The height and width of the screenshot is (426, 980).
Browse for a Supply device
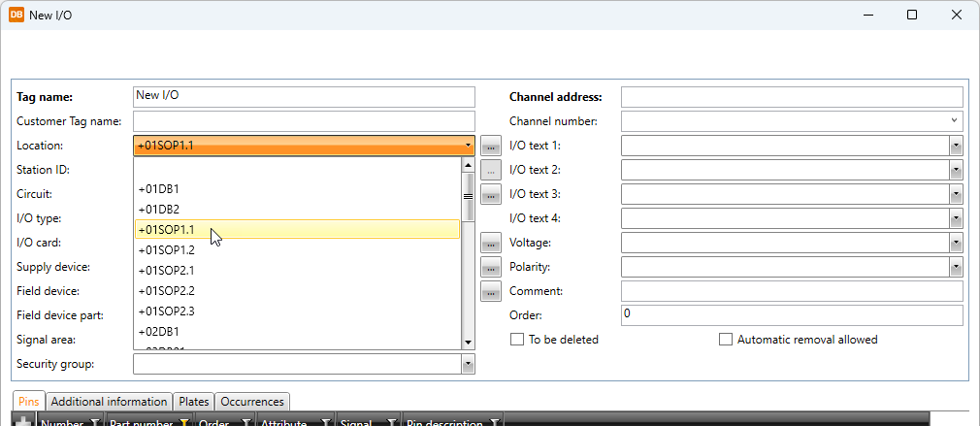(491, 267)
